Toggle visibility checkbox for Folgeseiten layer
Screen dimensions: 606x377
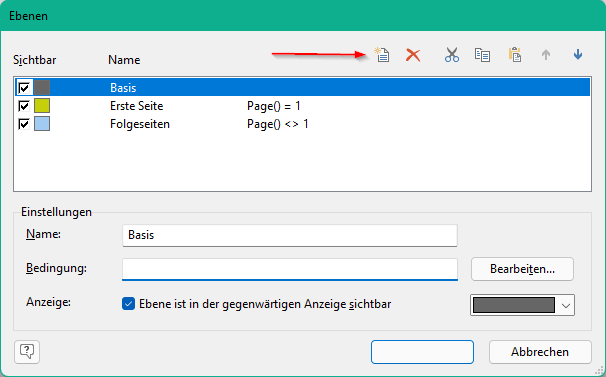coord(24,124)
